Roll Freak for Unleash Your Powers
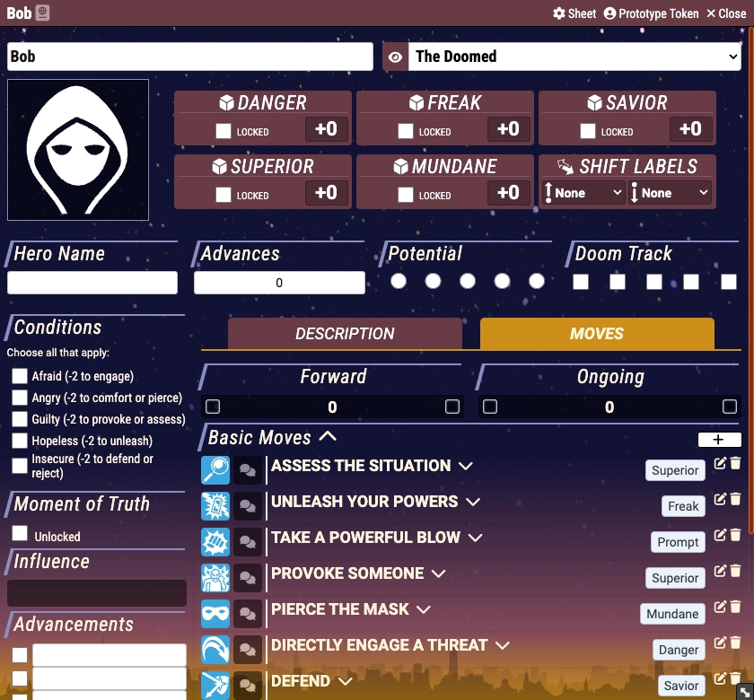This screenshot has width=754, height=700. coord(683,506)
